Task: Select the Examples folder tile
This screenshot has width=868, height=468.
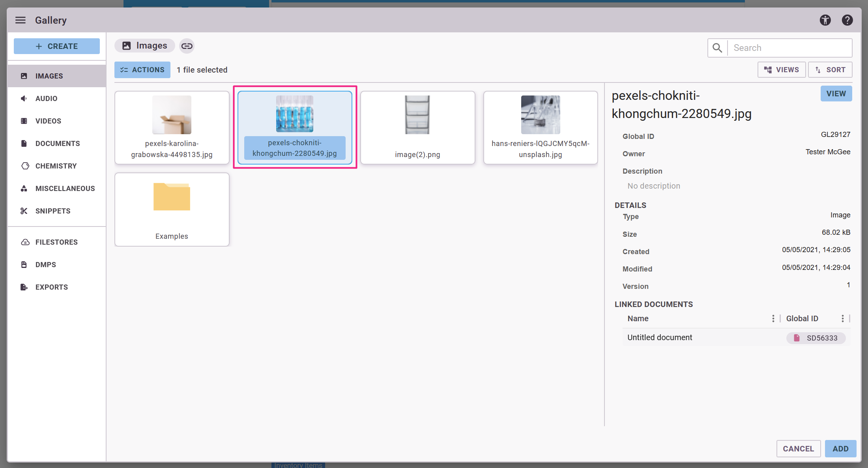Action: [172, 210]
